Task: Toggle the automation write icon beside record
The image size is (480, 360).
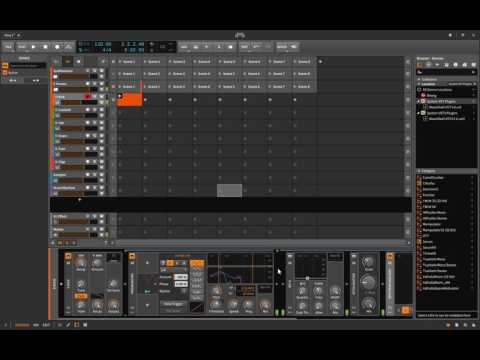Action: click(69, 47)
